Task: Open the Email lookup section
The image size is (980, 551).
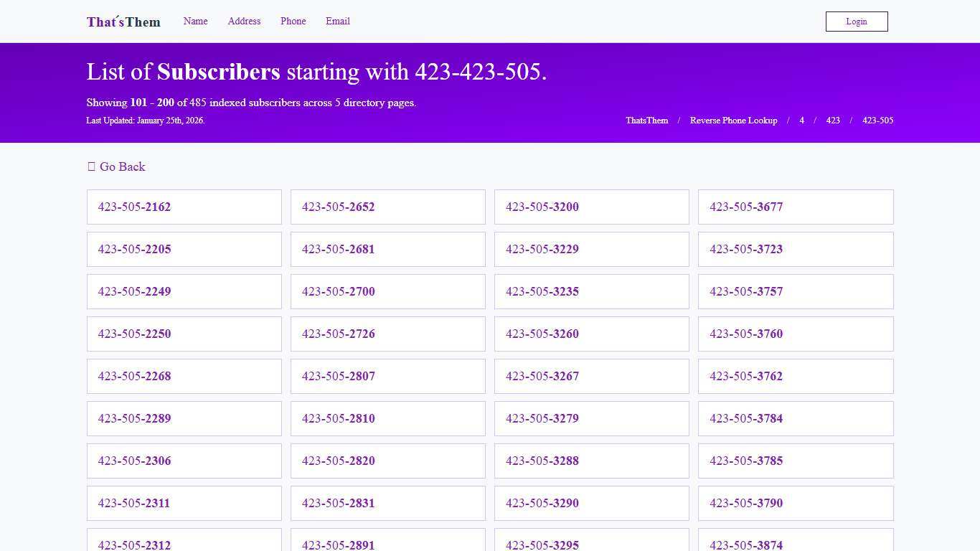Action: 337,21
